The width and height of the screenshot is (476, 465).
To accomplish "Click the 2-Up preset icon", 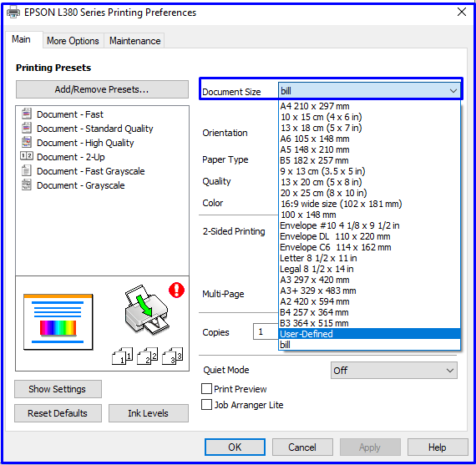I will tap(27, 156).
